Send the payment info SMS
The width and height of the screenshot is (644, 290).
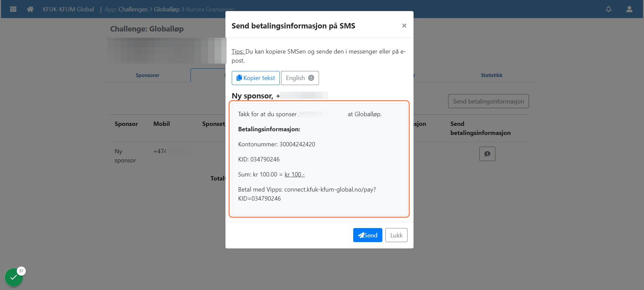pos(368,235)
